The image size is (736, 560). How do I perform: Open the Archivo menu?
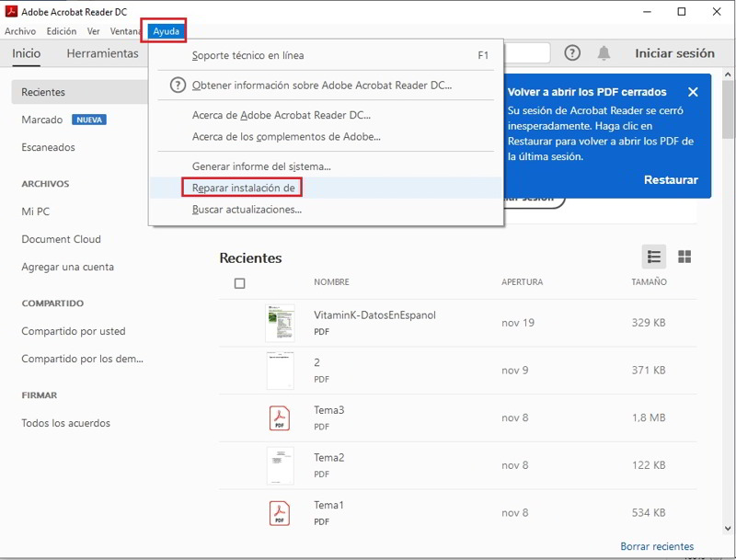pyautogui.click(x=20, y=31)
